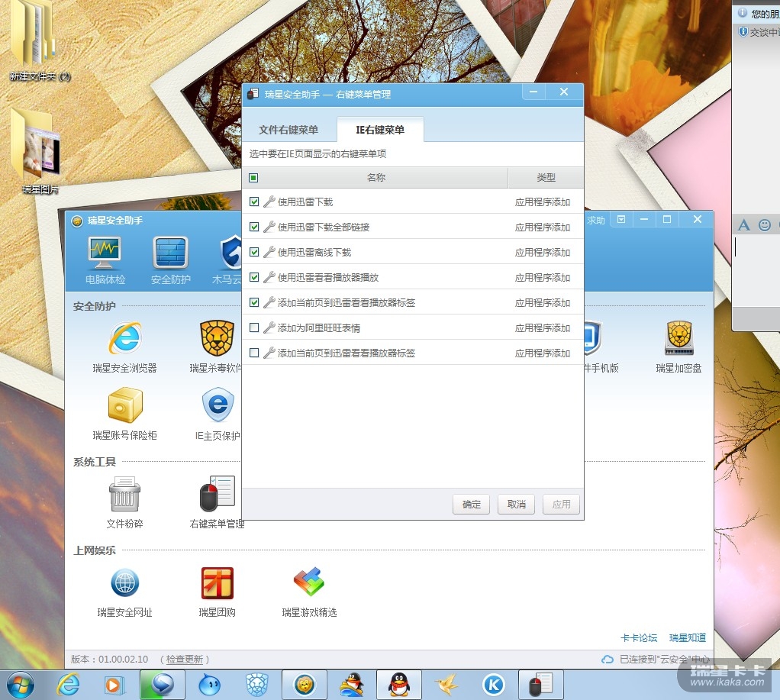Click font A icon in chat window
780x700 pixels.
743,225
